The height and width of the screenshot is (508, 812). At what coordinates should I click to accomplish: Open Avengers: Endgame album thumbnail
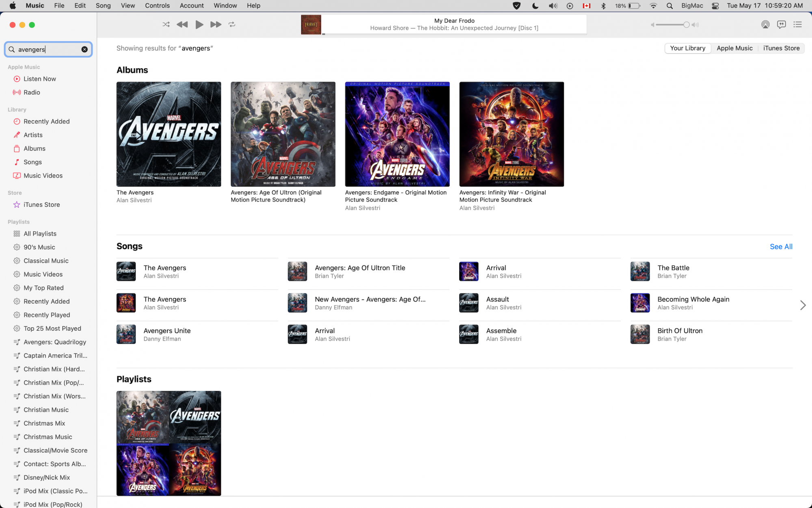point(397,134)
